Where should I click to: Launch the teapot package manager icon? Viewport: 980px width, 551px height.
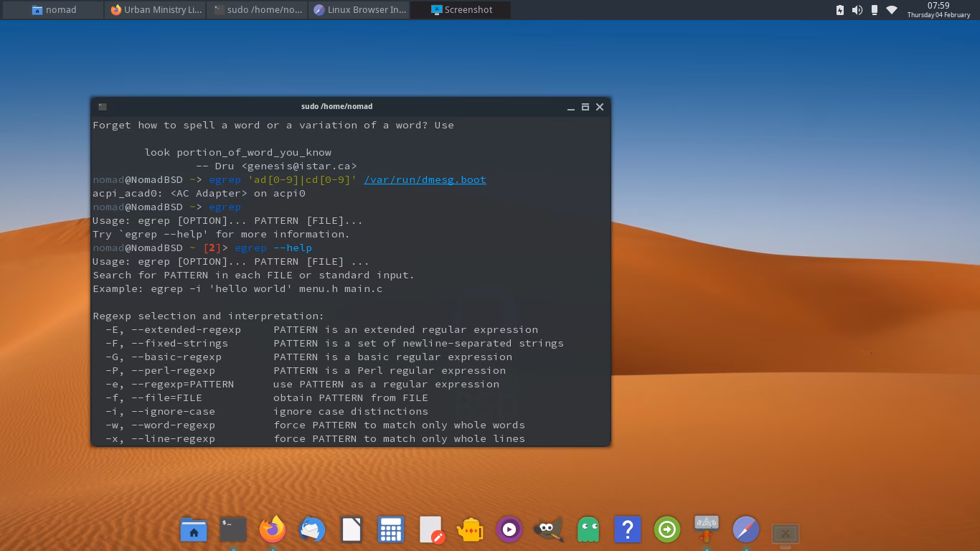470,529
